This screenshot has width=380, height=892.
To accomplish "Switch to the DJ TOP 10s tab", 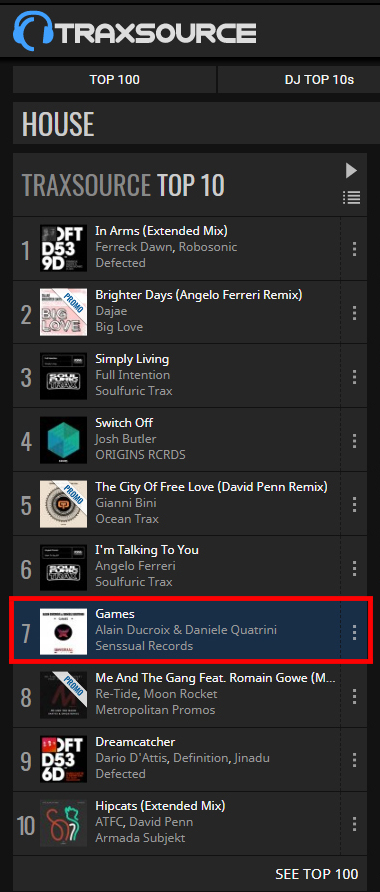I will point(299,80).
